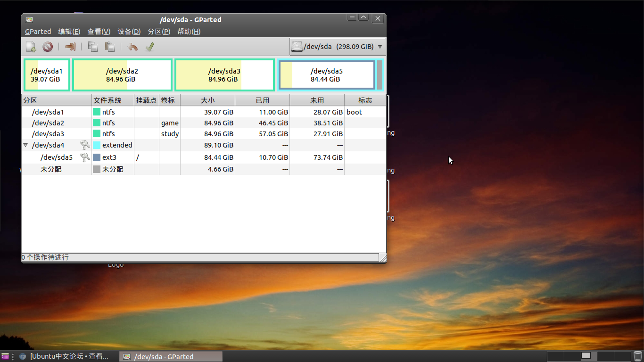
Task: Click the green ntfs swatch on /dev/sda1
Action: (x=97, y=112)
